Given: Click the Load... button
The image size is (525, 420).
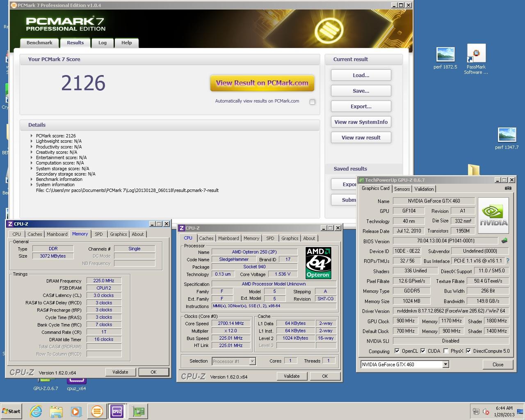Looking at the screenshot, I should tap(361, 75).
